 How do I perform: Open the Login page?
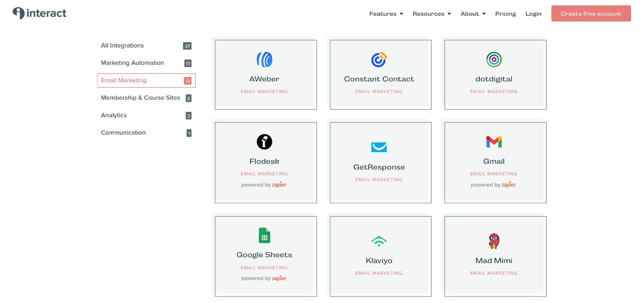click(533, 14)
